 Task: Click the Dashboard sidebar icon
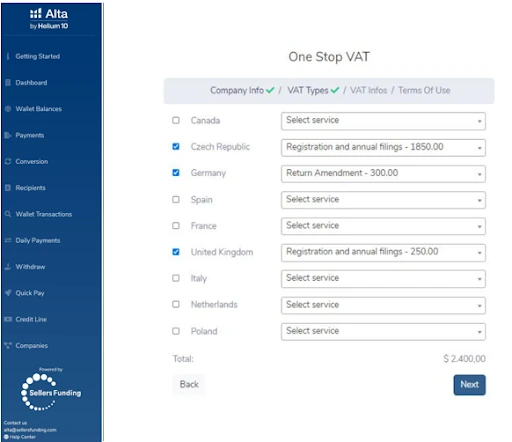tap(8, 83)
